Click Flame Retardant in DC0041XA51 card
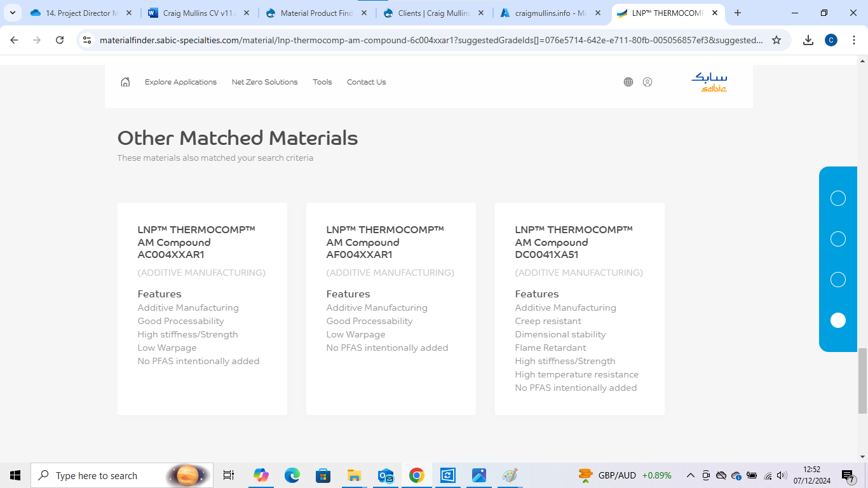The image size is (868, 488). coord(550,348)
